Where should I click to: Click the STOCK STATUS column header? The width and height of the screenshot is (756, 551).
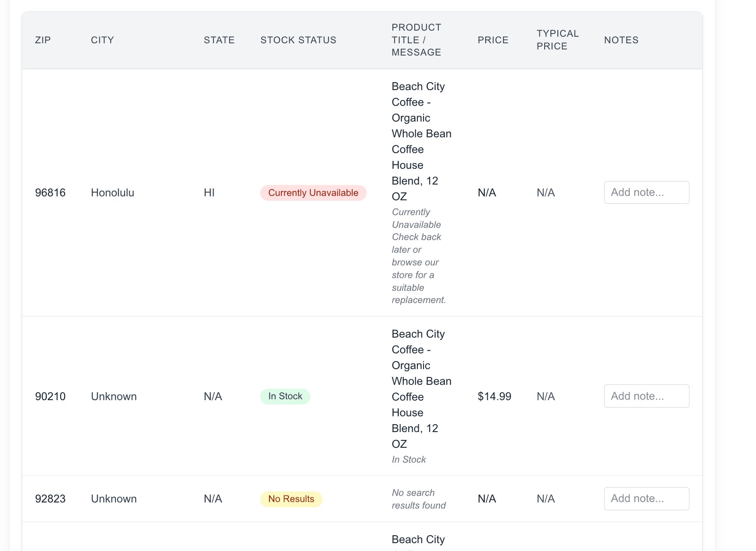click(x=298, y=40)
